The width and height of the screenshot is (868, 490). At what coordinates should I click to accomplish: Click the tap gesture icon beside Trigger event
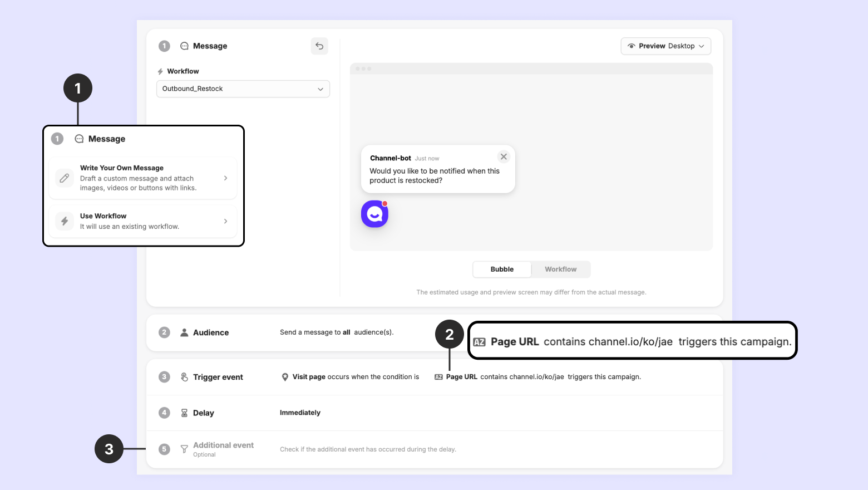click(184, 377)
